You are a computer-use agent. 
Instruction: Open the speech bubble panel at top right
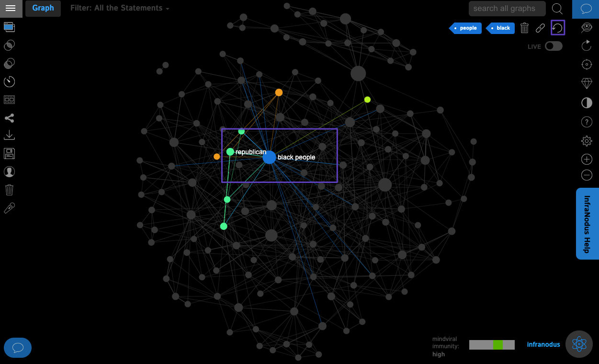click(586, 9)
